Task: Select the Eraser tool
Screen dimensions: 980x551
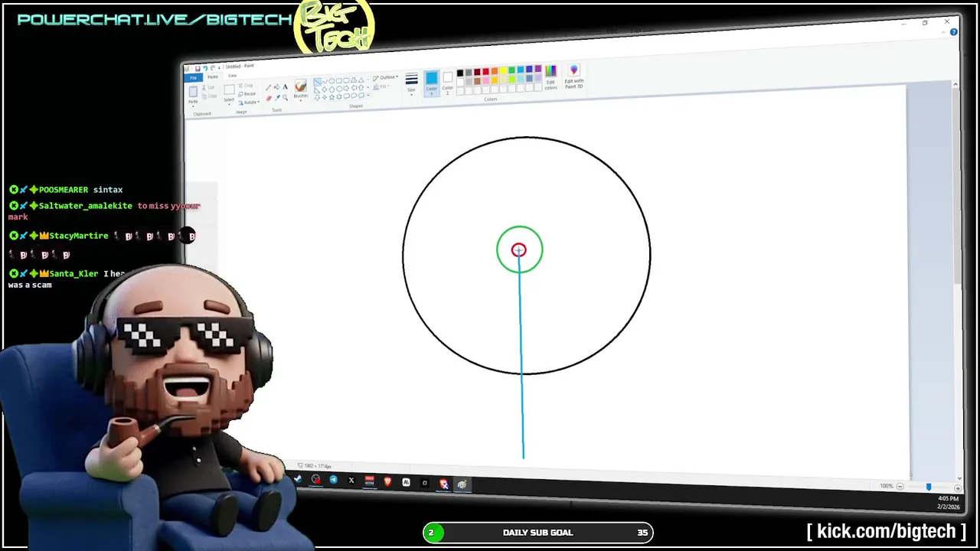Action: point(269,98)
